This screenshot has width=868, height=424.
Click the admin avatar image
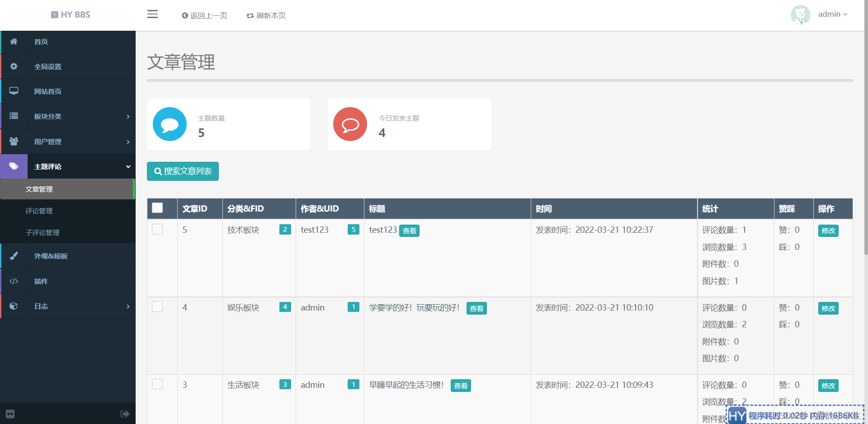pyautogui.click(x=800, y=15)
